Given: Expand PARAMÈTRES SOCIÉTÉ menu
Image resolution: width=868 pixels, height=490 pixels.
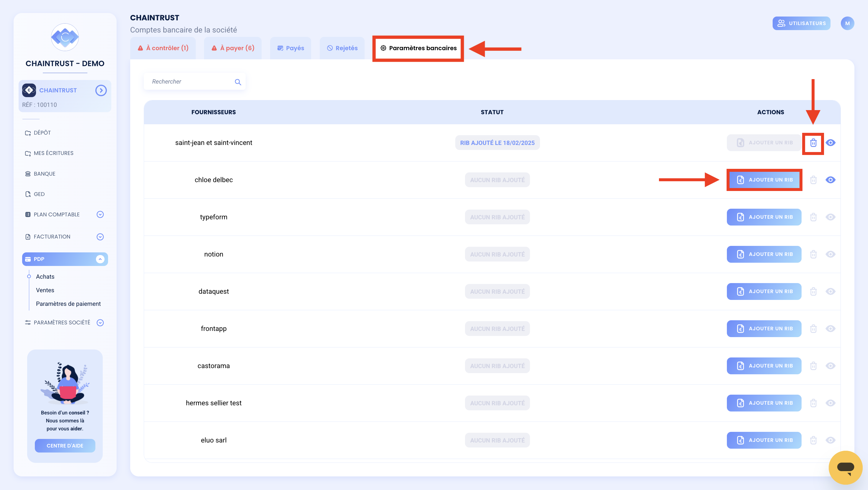Looking at the screenshot, I should point(100,323).
